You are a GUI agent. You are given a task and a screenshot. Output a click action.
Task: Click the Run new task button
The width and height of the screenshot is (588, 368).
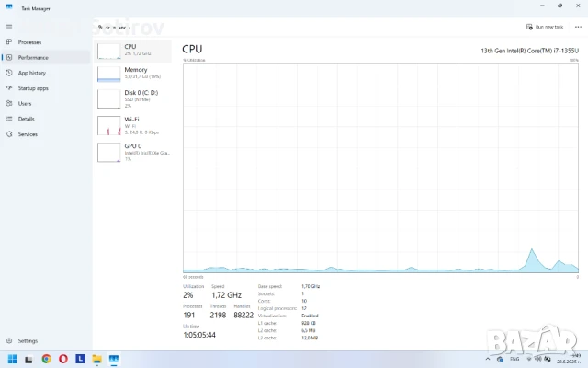[548, 27]
